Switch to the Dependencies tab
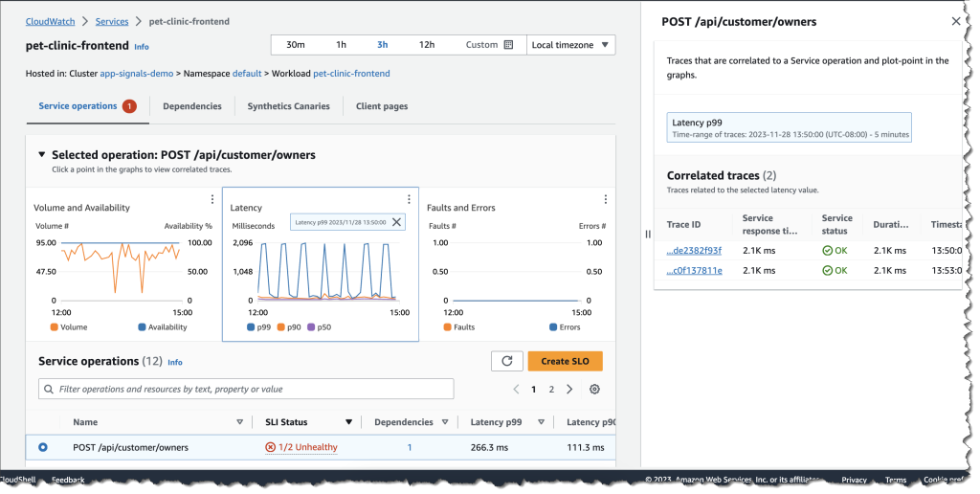Image resolution: width=980 pixels, height=494 pixels. pos(191,106)
